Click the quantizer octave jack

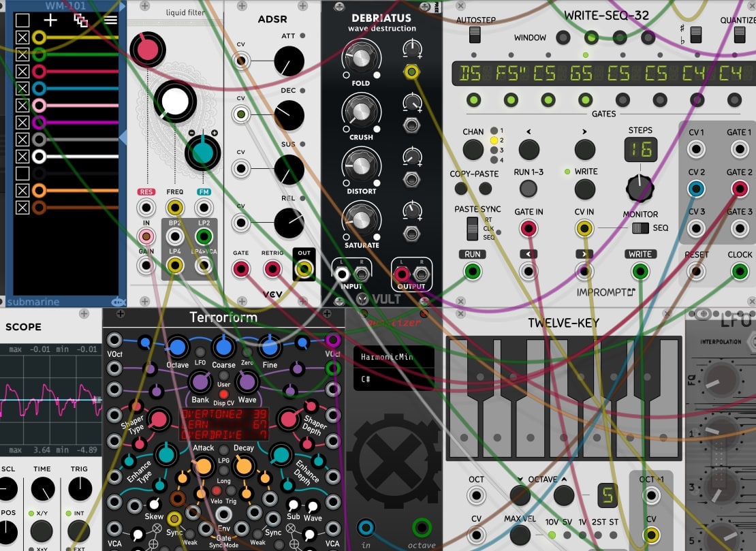422,528
